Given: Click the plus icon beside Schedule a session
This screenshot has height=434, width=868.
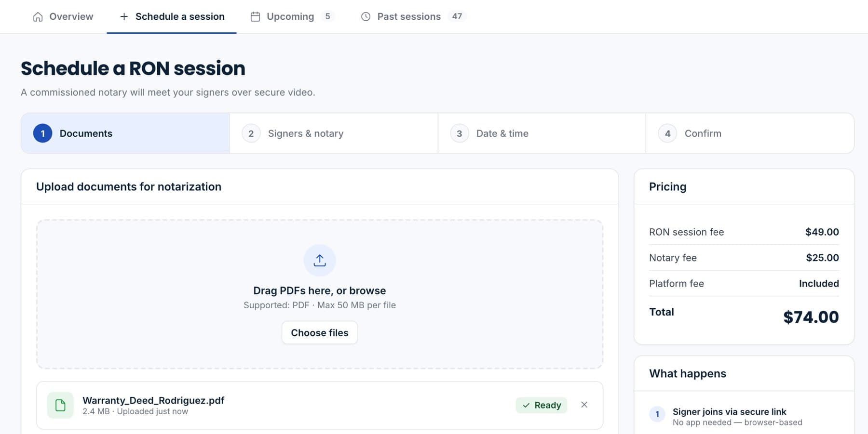Looking at the screenshot, I should [124, 17].
